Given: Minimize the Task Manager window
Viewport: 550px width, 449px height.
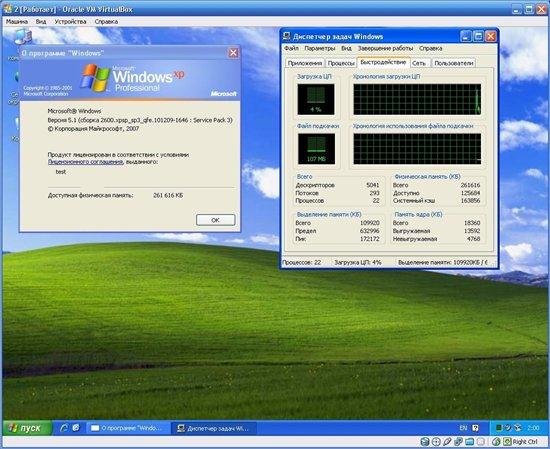Looking at the screenshot, I should tap(465, 36).
